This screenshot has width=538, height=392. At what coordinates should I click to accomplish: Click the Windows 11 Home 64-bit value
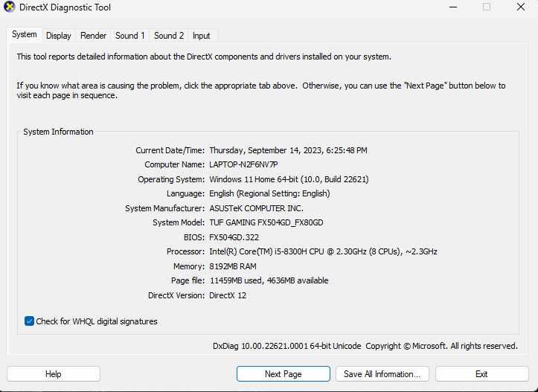click(289, 179)
